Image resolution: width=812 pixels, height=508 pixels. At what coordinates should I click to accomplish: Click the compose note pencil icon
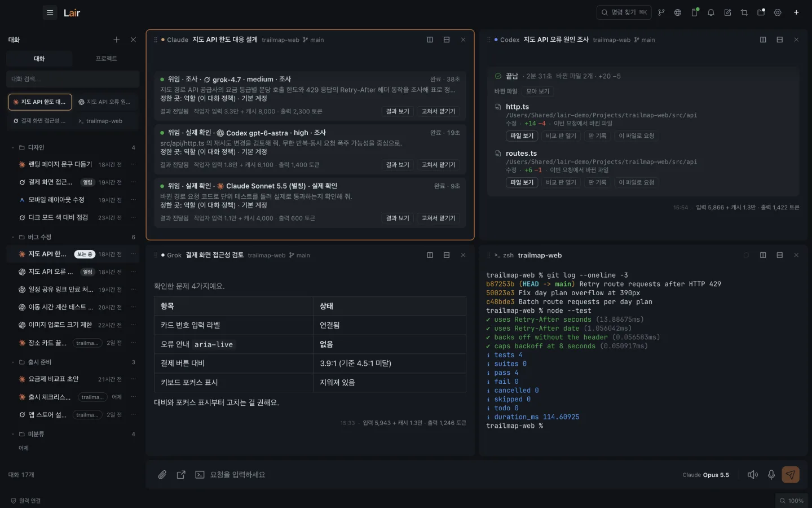tap(727, 12)
